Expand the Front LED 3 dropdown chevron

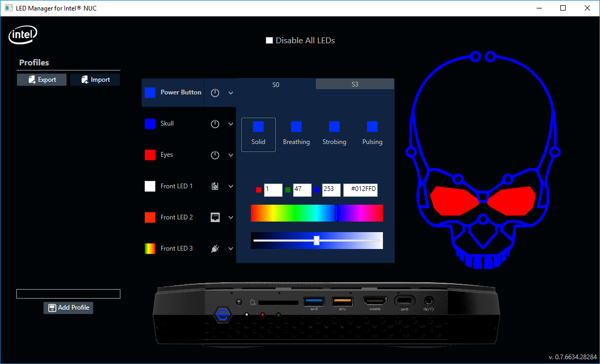point(231,248)
